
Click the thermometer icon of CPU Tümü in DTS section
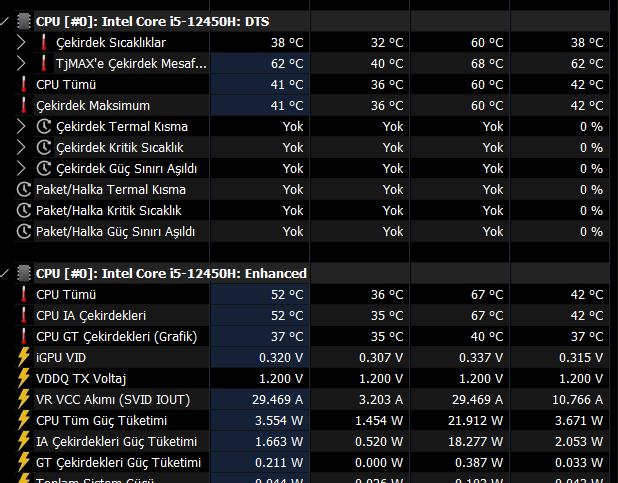[24, 84]
